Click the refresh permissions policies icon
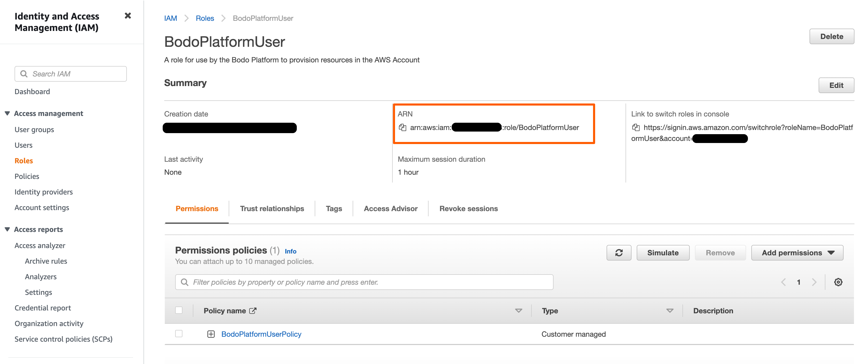 tap(618, 253)
